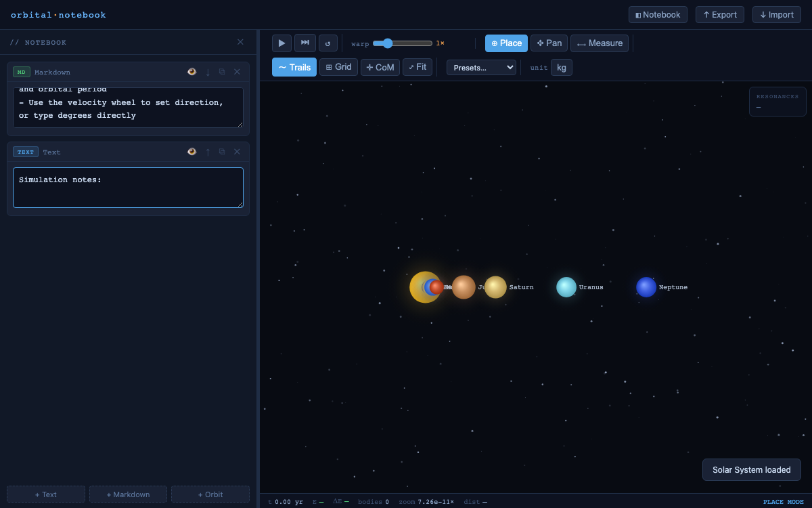This screenshot has width=812, height=508.
Task: Select the Jupiter planet body
Action: coord(464,287)
